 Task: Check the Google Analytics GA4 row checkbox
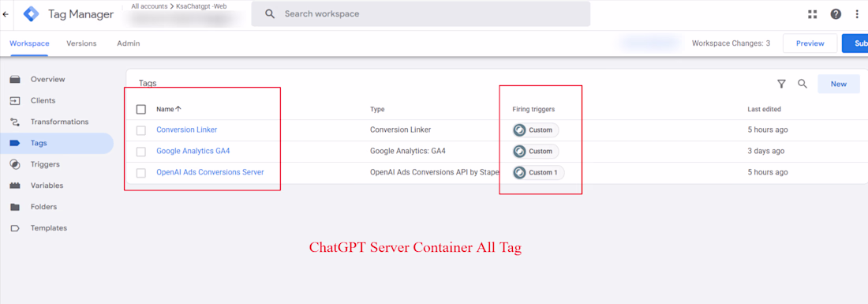pos(141,151)
